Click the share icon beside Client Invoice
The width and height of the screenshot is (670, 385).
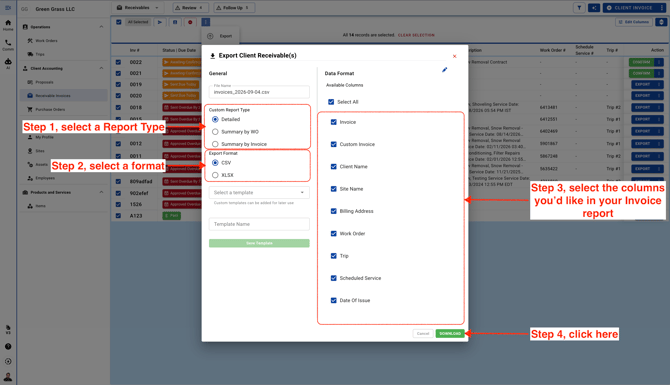(594, 8)
